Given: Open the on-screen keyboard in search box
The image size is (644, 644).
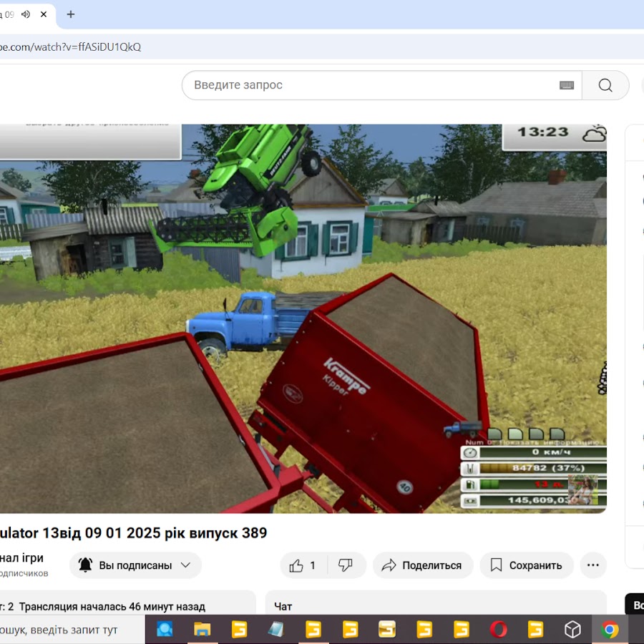Looking at the screenshot, I should click(x=567, y=85).
